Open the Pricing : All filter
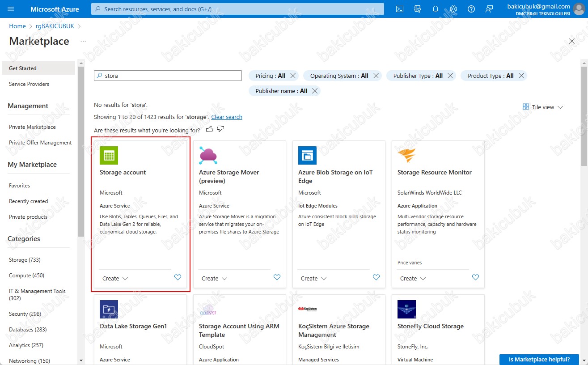This screenshot has height=365, width=588. tap(270, 76)
